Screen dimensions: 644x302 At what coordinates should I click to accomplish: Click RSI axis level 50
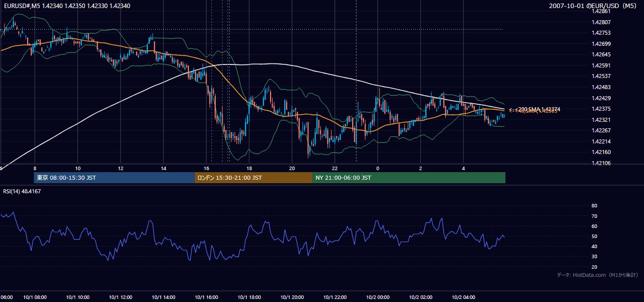click(x=594, y=236)
